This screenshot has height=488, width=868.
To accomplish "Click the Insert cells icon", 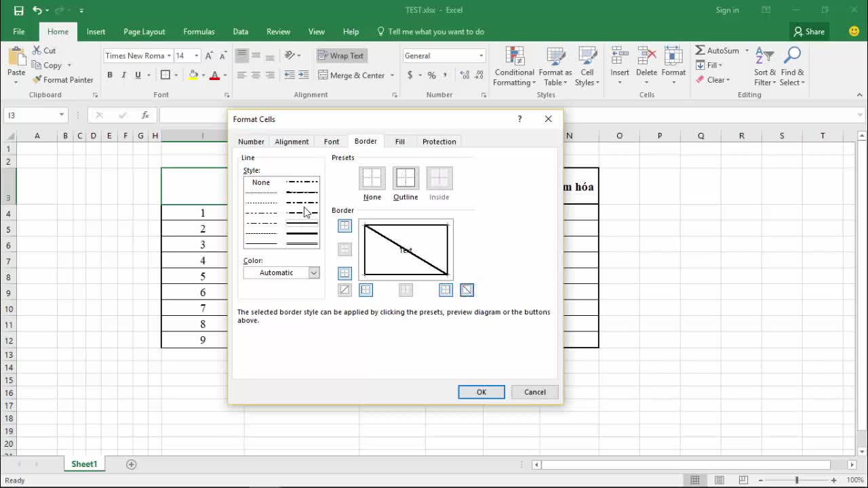I will tap(620, 57).
